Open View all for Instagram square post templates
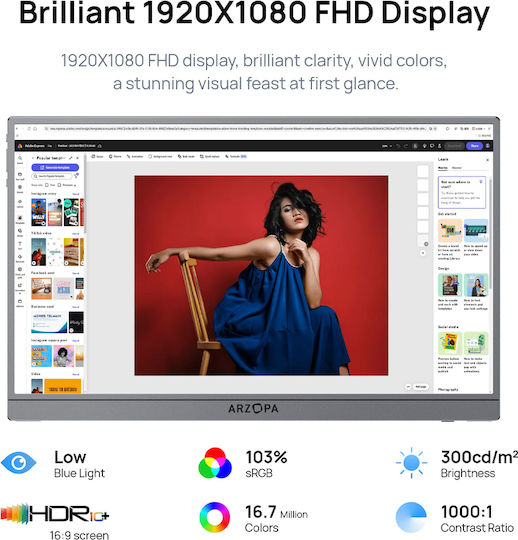518x540 pixels. (x=75, y=341)
